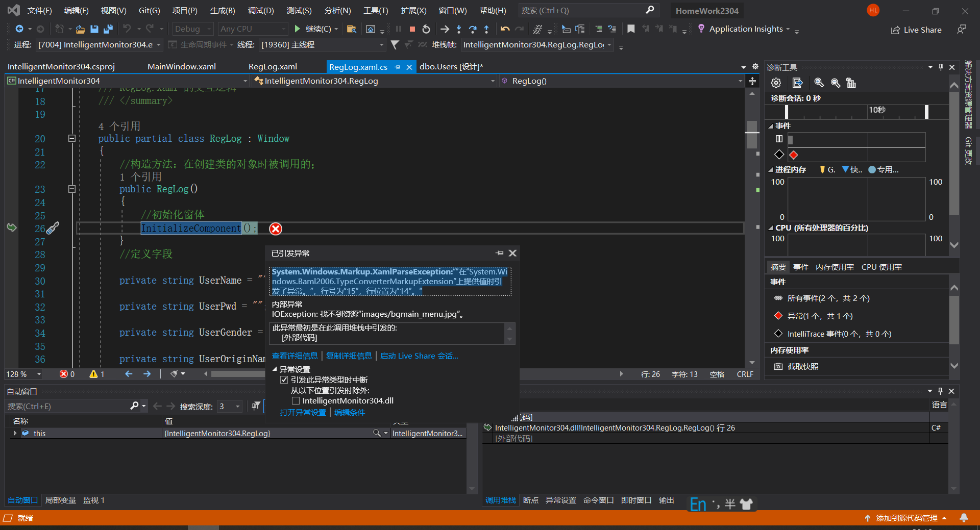This screenshot has height=530, width=980.
Task: Pin the exception popup with pin icon
Action: coord(499,253)
